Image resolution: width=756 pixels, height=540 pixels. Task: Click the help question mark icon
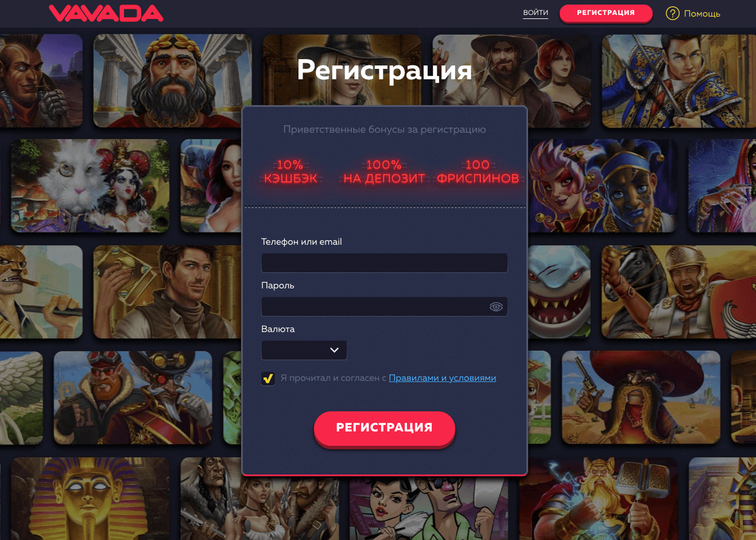tap(672, 13)
